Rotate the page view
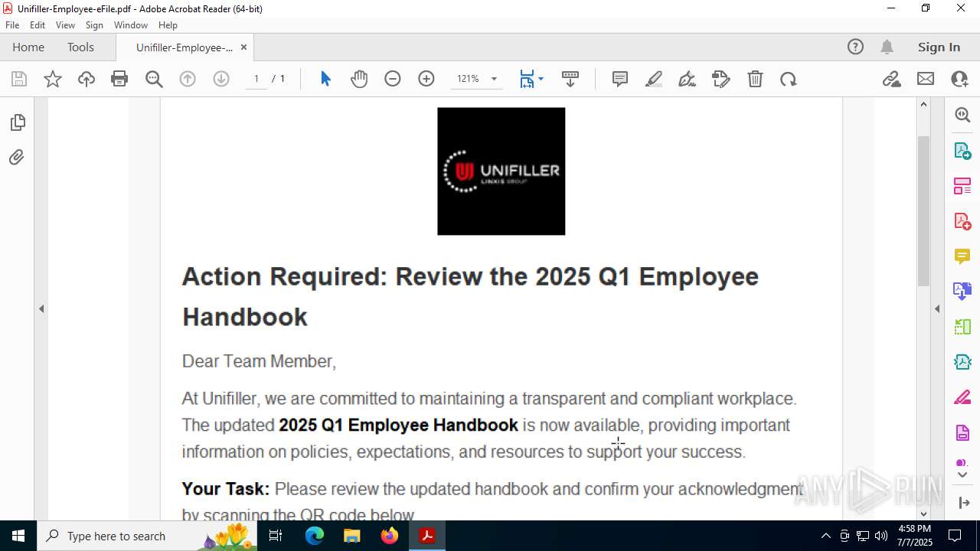 (x=789, y=79)
